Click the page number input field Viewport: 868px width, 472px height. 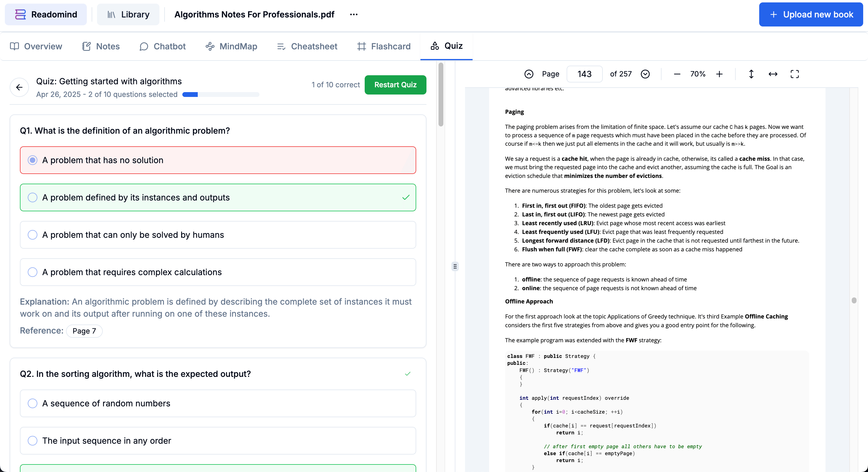click(x=584, y=74)
